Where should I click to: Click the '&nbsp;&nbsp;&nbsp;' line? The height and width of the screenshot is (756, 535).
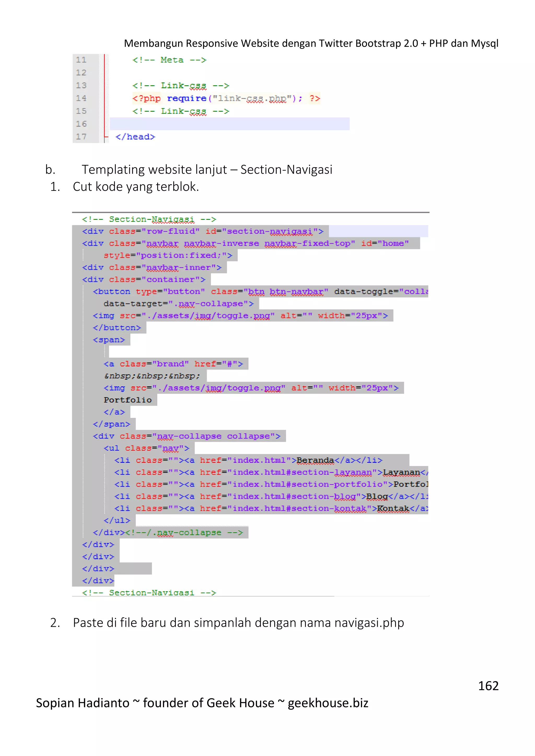(x=152, y=376)
